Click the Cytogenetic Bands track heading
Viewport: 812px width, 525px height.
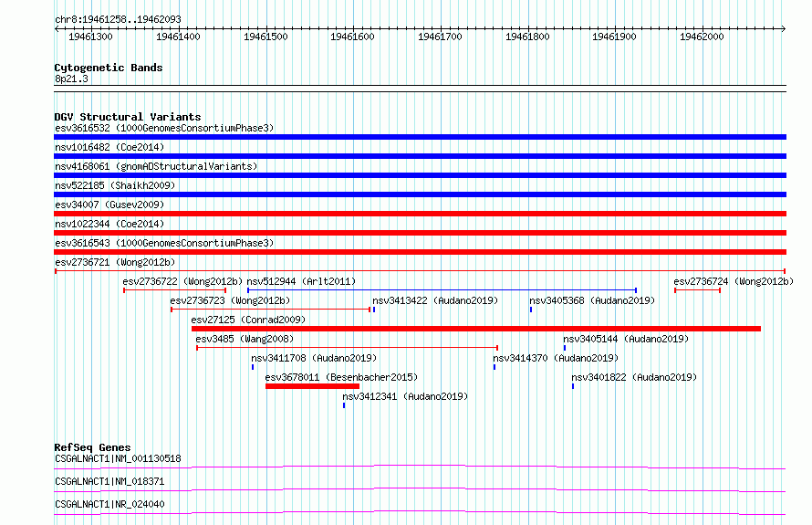pyautogui.click(x=109, y=68)
